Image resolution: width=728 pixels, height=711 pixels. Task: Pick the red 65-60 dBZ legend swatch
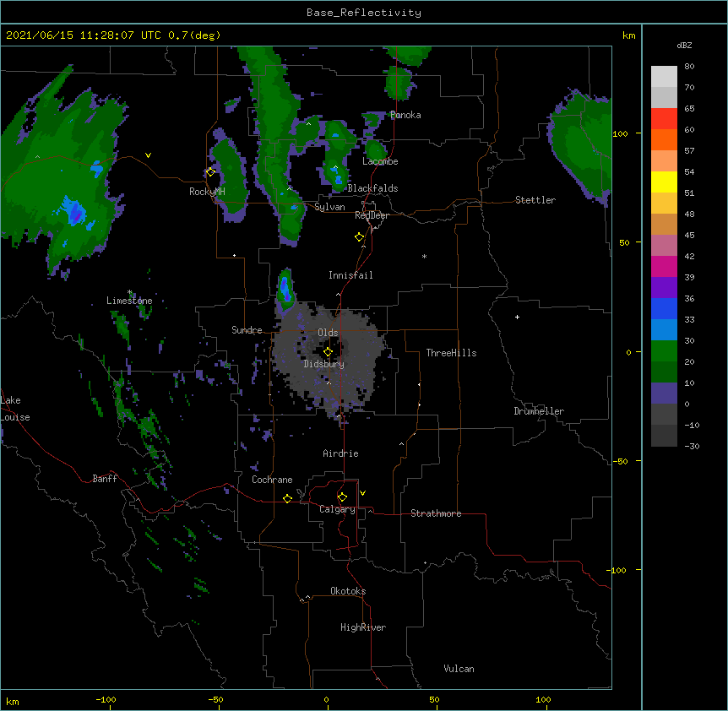tap(664, 119)
